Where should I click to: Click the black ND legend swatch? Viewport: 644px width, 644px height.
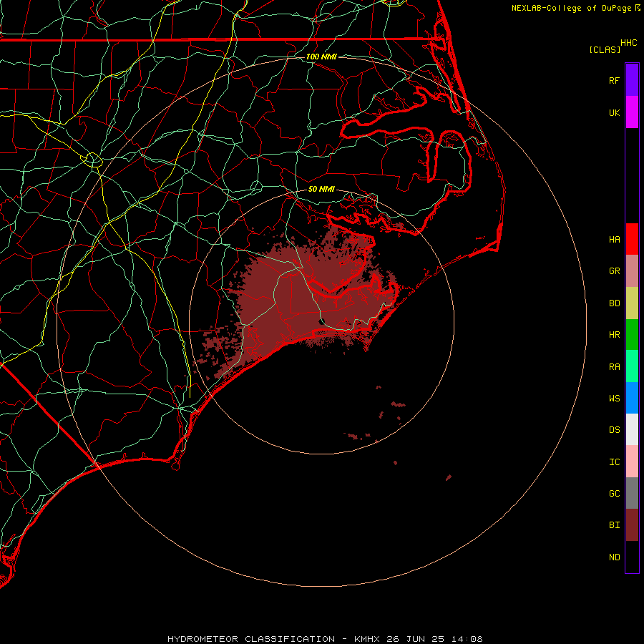[632, 557]
